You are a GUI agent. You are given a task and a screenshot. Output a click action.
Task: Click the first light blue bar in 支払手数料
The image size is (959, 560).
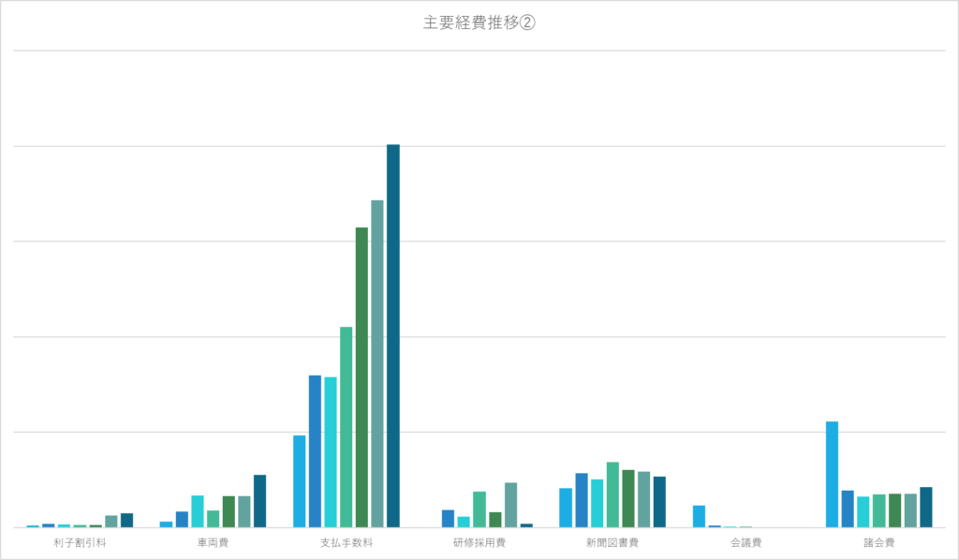point(300,482)
